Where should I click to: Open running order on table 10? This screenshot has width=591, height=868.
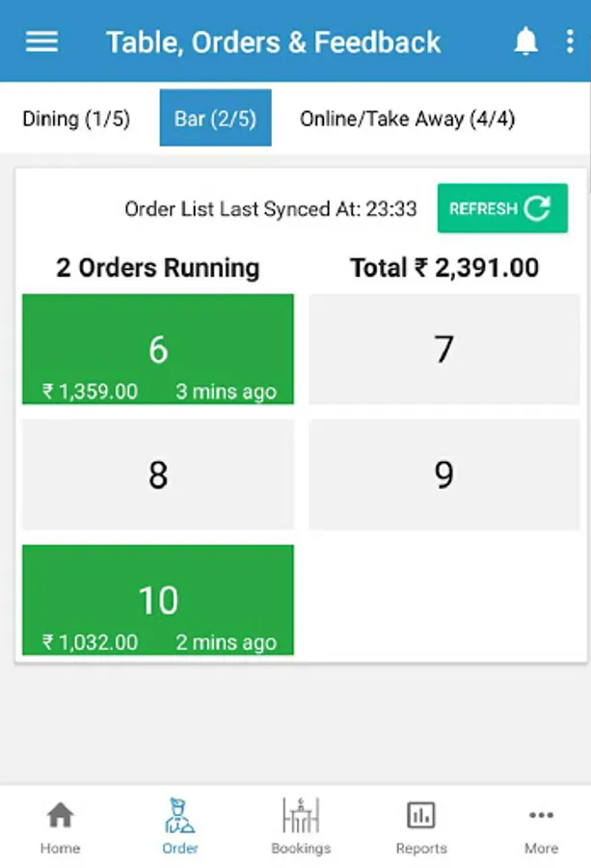158,600
